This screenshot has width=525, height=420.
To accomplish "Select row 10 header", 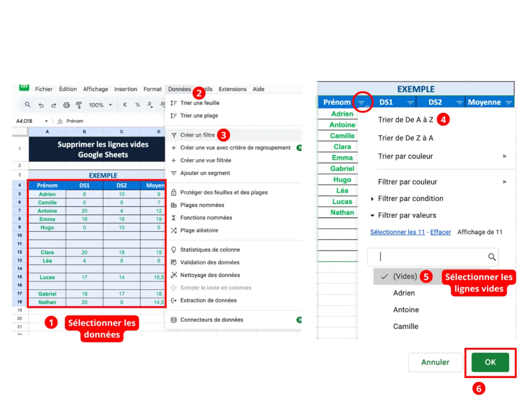I will tap(20, 236).
